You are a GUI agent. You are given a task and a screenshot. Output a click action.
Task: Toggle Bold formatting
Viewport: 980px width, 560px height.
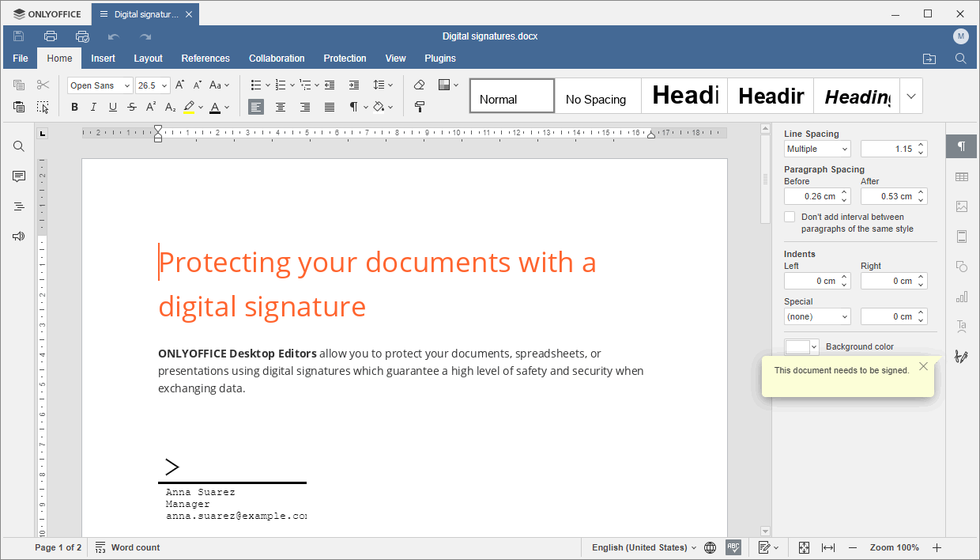point(75,107)
